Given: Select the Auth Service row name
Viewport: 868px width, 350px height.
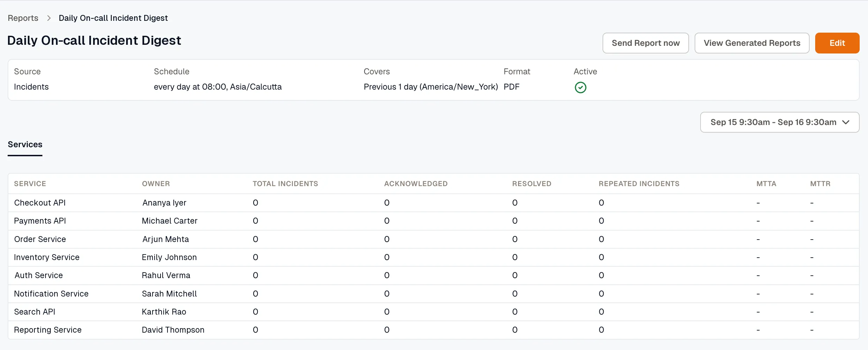Looking at the screenshot, I should tap(39, 275).
